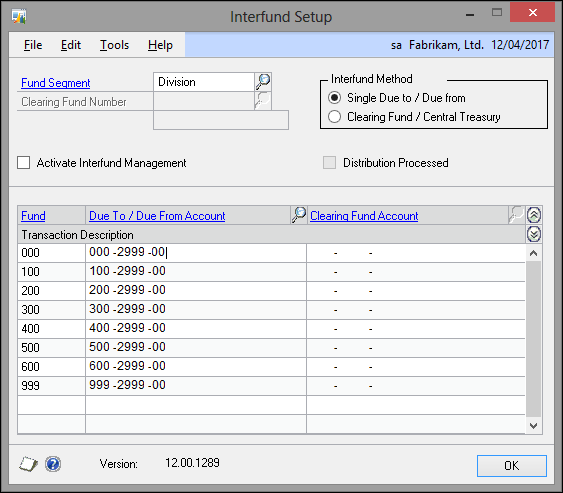
Task: Click the scroll down arrow in the fund grid
Action: coord(534,426)
